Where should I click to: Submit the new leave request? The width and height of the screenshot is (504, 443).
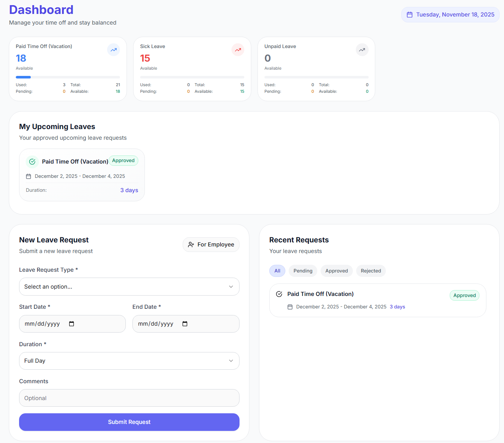[129, 422]
